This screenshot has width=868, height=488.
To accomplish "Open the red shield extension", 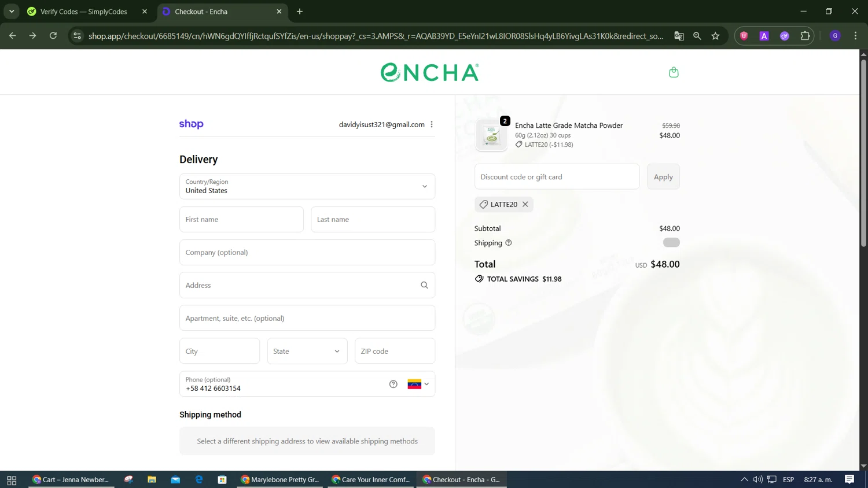I will pyautogui.click(x=744, y=36).
